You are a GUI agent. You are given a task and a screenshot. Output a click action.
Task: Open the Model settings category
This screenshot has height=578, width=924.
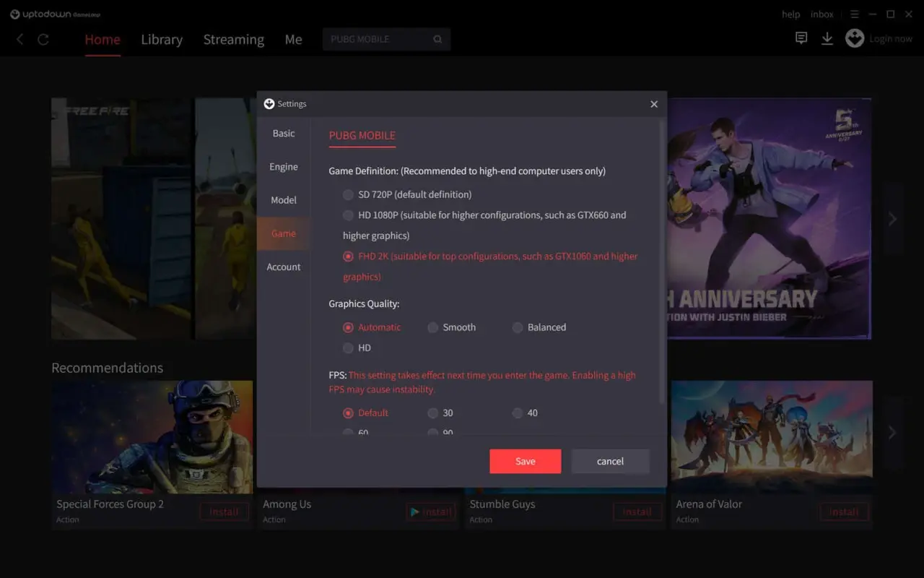pyautogui.click(x=283, y=199)
